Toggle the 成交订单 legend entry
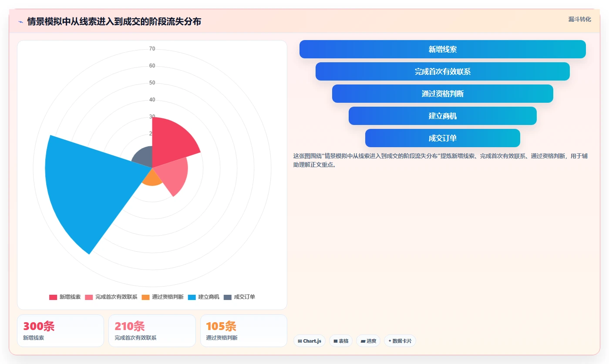The width and height of the screenshot is (609, 364). pyautogui.click(x=239, y=297)
